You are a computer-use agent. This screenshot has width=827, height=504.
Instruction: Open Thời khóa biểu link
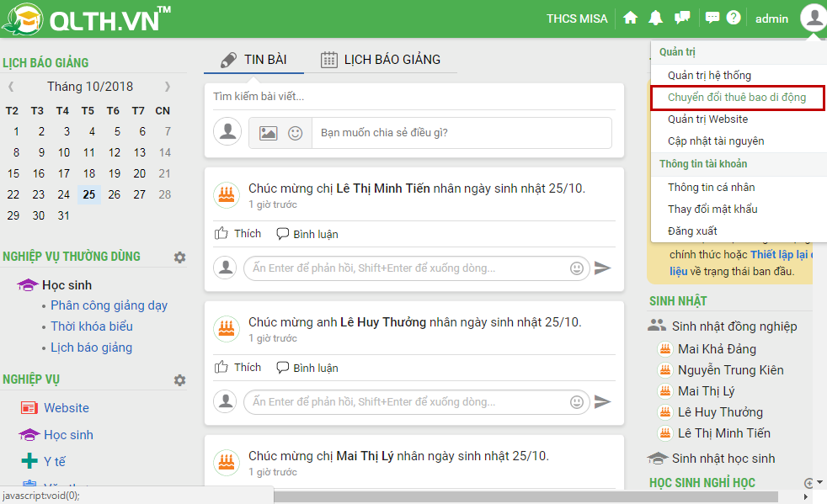[92, 326]
